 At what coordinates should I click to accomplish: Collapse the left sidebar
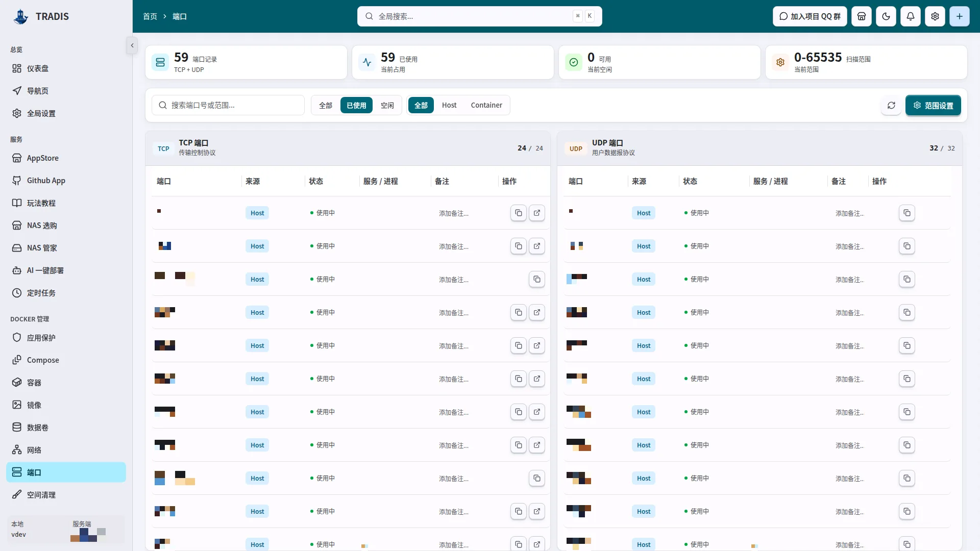point(132,45)
